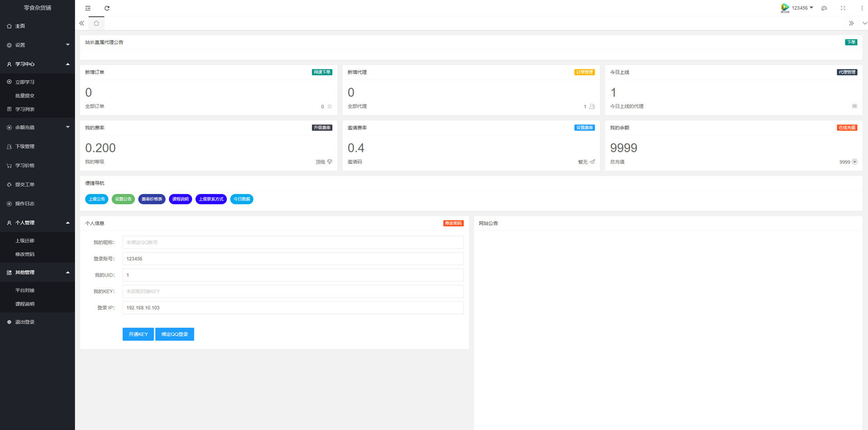Click the yen icon beside 9999 总充值
This screenshot has height=430, width=868.
click(855, 162)
